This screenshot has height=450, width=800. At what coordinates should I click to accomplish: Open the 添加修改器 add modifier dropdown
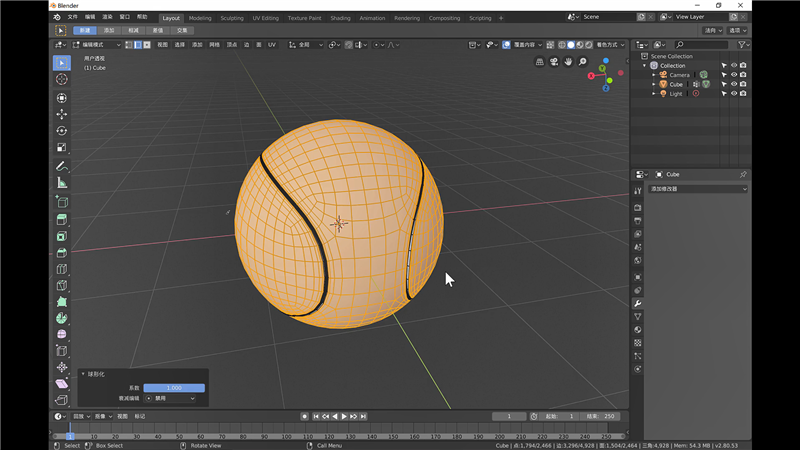pos(698,189)
